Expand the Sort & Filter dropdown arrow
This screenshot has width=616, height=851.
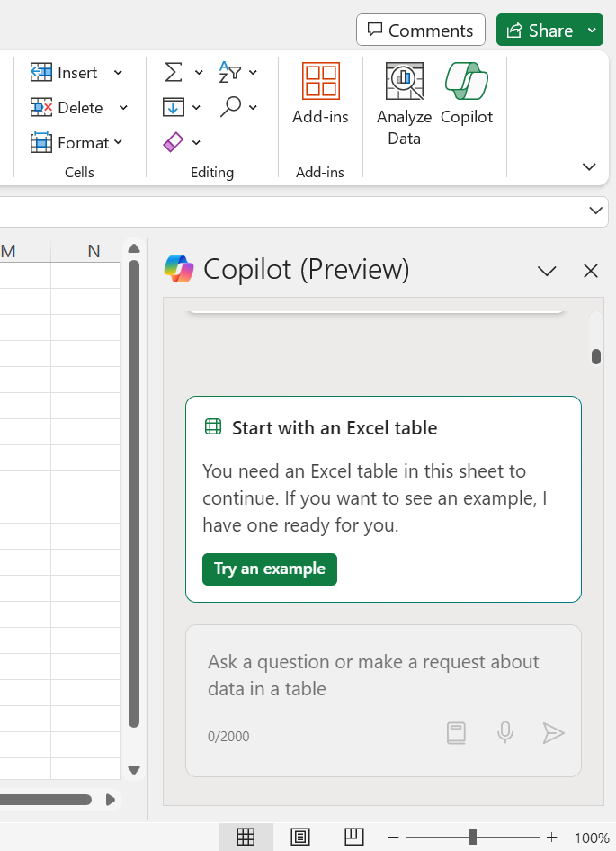253,72
